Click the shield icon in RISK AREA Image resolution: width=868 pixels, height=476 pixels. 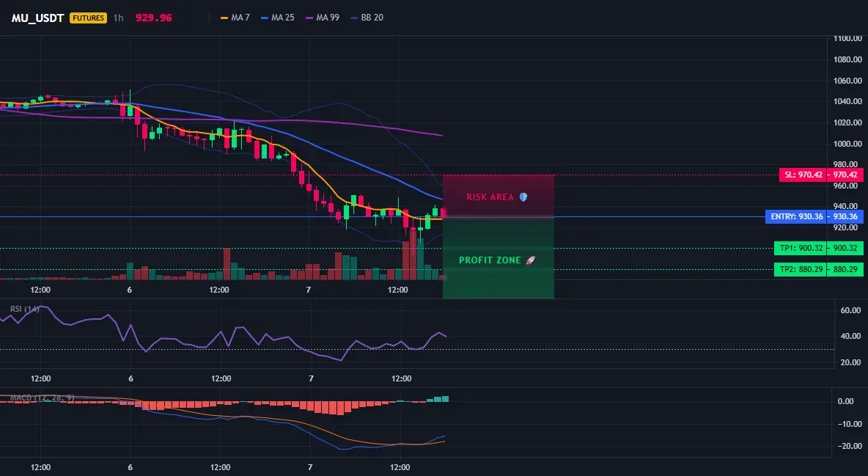523,197
